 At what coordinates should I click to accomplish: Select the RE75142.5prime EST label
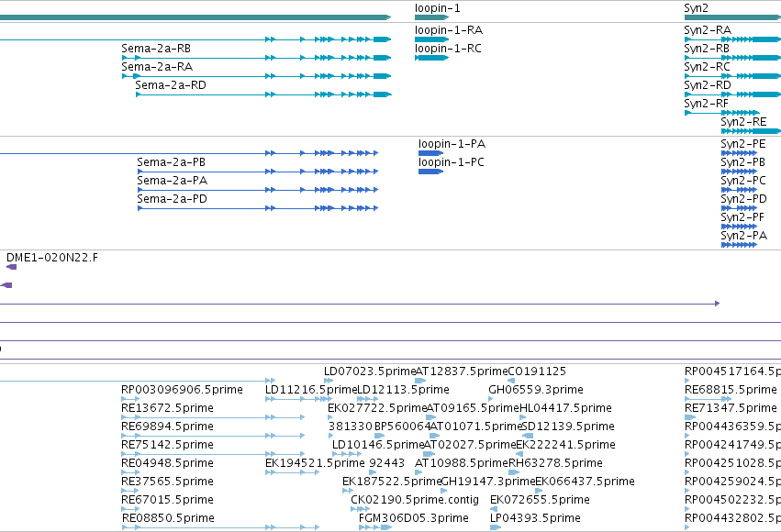(167, 446)
